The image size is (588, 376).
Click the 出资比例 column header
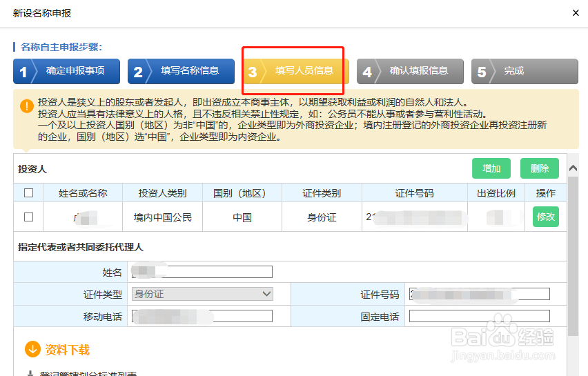(x=496, y=193)
